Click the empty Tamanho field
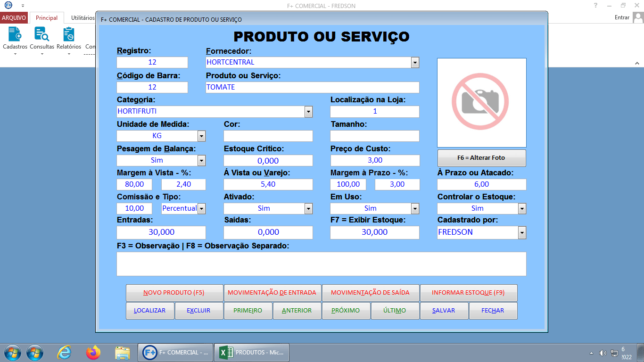Screen dimensions: 644x362 375,136
